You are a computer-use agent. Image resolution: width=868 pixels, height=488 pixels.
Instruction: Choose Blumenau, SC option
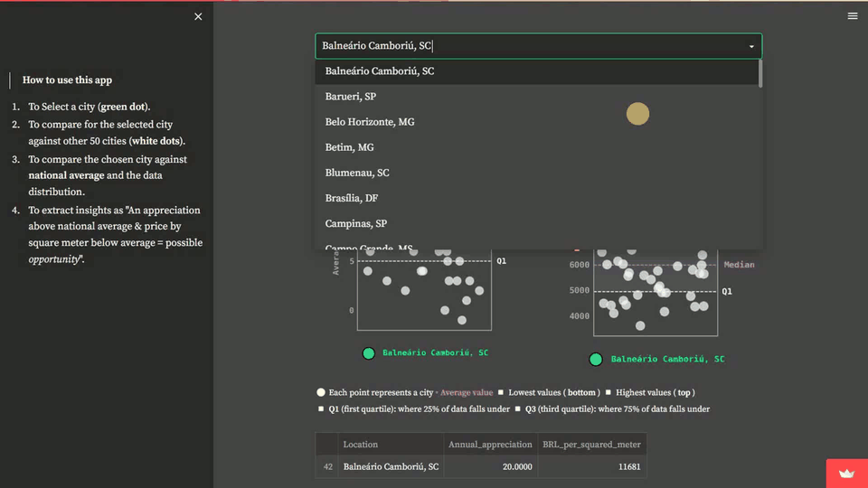357,173
